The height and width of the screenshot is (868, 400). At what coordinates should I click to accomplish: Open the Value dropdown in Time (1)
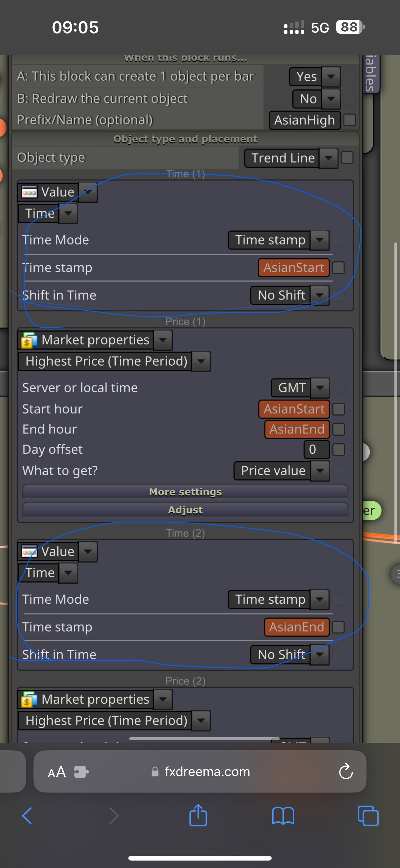click(x=58, y=192)
